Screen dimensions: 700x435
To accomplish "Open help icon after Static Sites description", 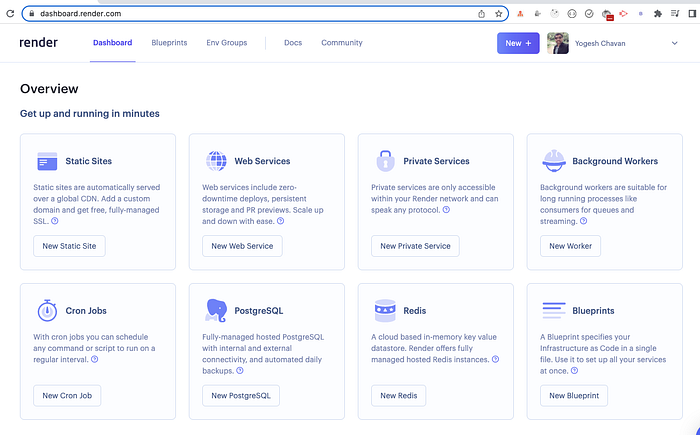I will [55, 221].
